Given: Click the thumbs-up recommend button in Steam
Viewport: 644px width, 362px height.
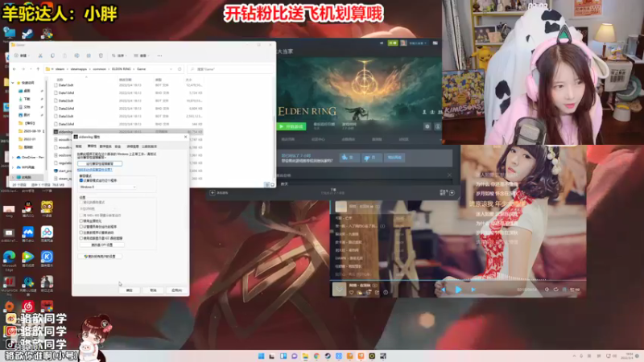Looking at the screenshot, I should 349,157.
